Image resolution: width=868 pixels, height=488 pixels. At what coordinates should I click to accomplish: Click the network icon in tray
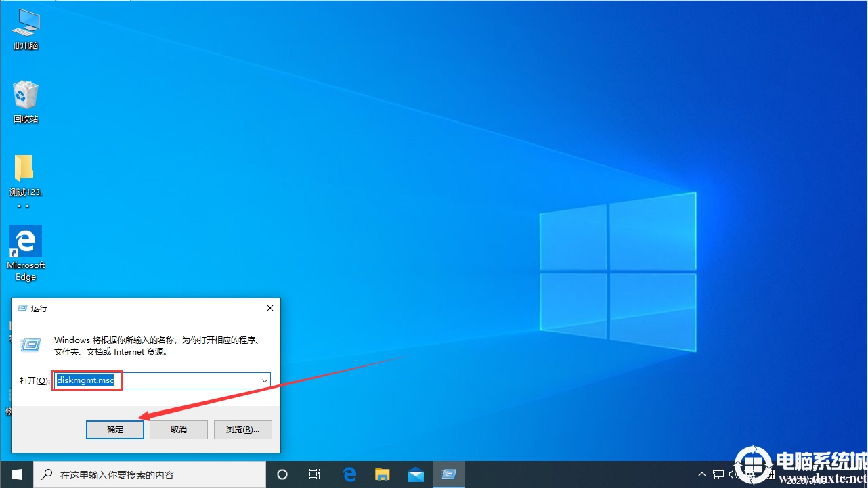[x=719, y=474]
